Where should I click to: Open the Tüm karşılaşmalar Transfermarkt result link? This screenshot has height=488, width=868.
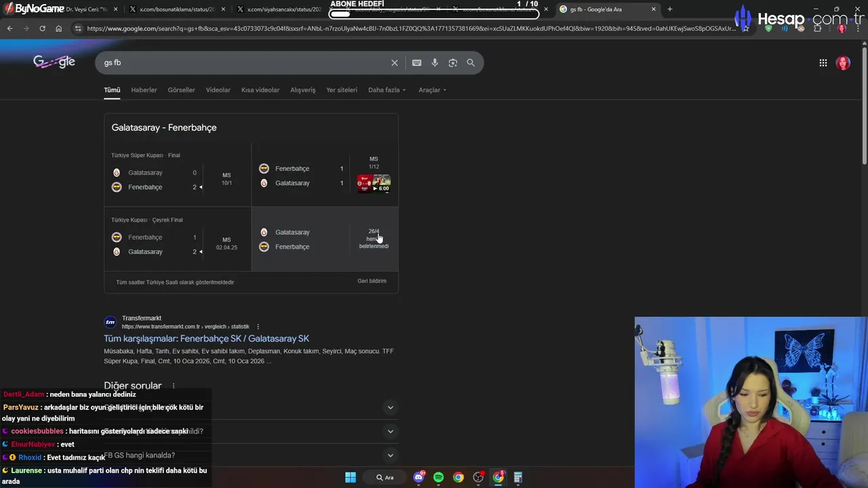click(x=206, y=338)
